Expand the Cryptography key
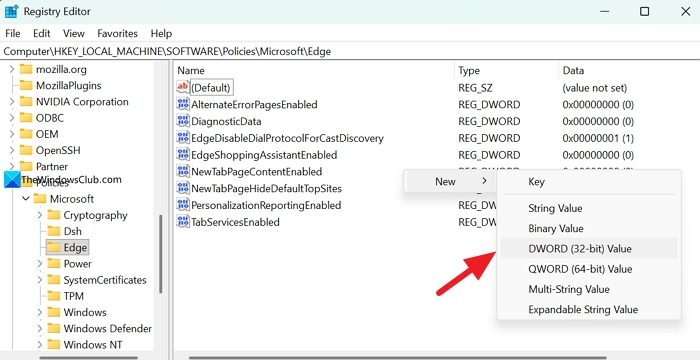 (40, 215)
